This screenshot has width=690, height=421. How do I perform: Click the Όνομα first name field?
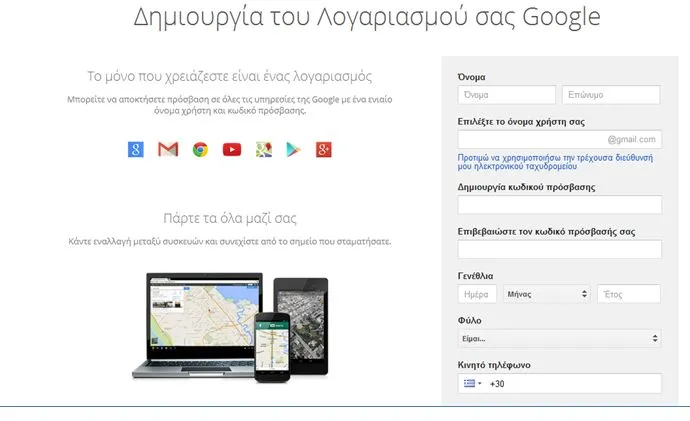[506, 95]
